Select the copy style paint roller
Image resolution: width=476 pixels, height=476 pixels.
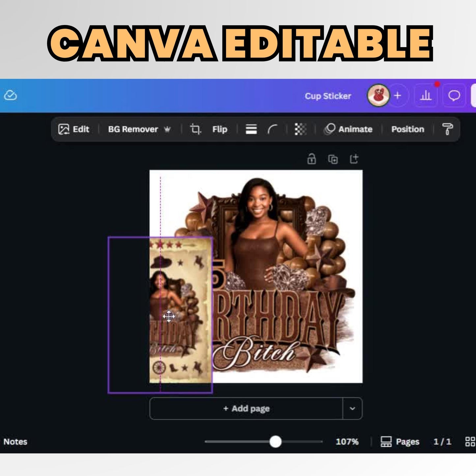[447, 129]
